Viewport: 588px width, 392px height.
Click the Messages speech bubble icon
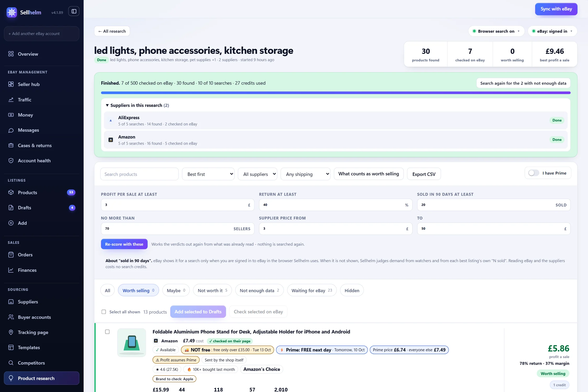[11, 130]
